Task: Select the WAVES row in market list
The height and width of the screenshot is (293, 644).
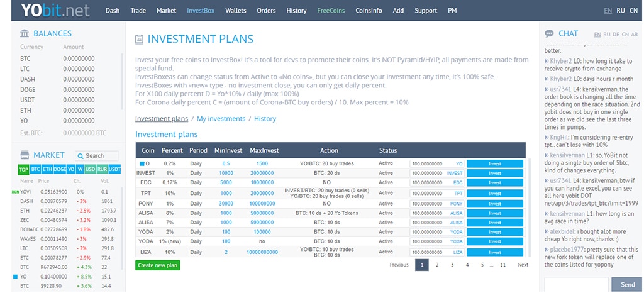Action: [67, 239]
